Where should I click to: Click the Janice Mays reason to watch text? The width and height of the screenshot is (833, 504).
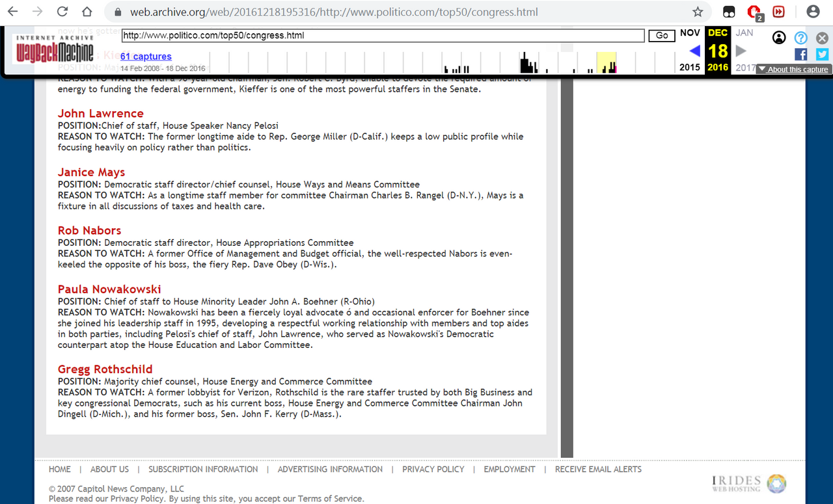click(291, 200)
